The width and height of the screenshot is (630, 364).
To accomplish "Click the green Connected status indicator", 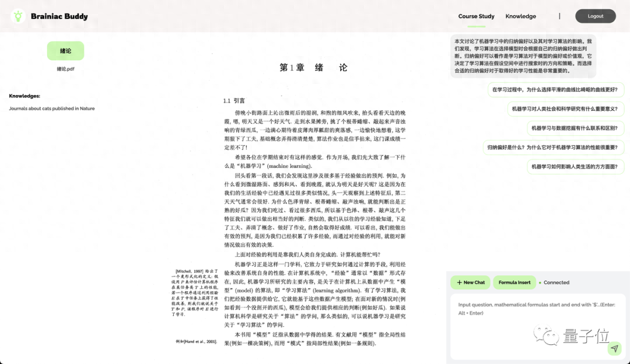I will click(x=540, y=283).
